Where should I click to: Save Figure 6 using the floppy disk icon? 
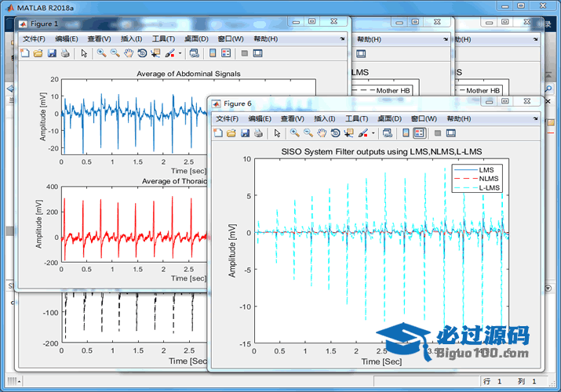pyautogui.click(x=245, y=133)
